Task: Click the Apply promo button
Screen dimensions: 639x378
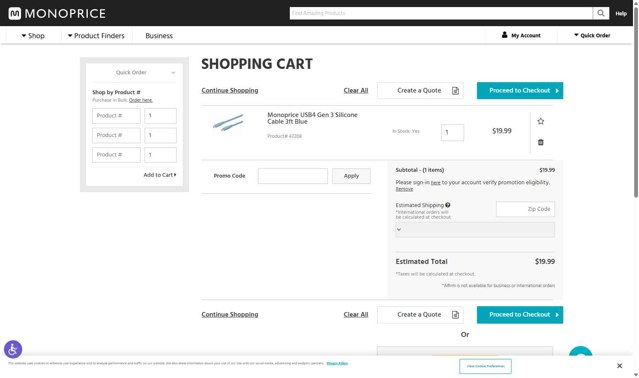Action: [x=351, y=176]
